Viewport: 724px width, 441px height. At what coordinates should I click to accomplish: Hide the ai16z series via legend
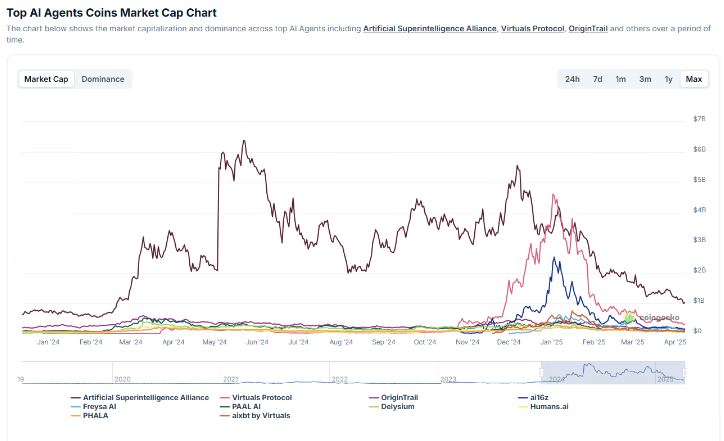pos(534,398)
